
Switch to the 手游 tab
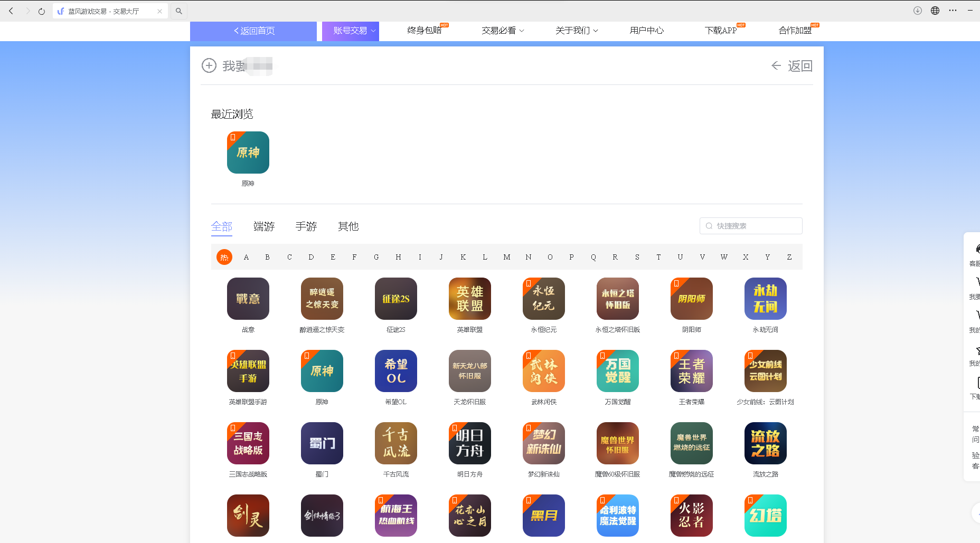(306, 226)
